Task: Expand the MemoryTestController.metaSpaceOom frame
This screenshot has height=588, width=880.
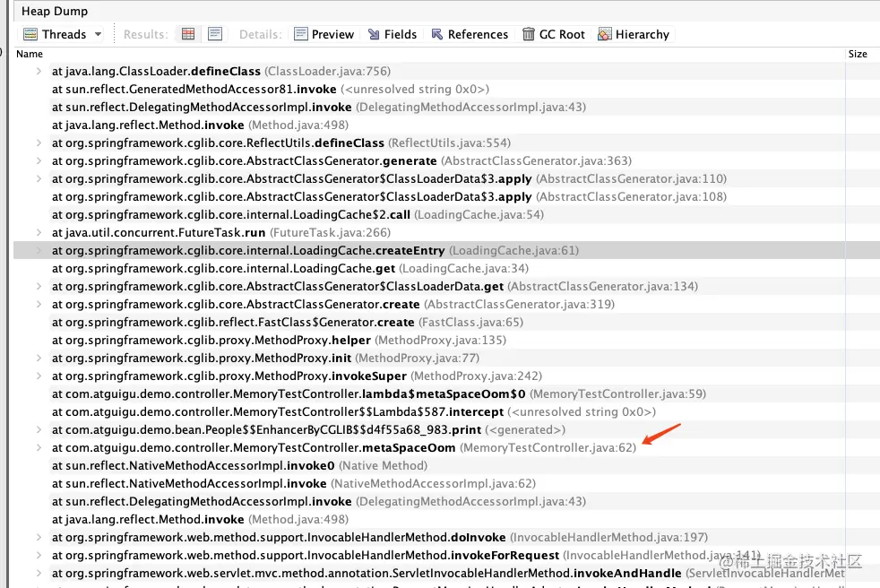Action: click(39, 447)
